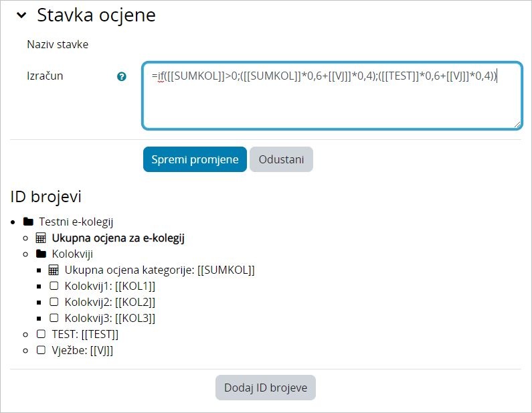532x413 pixels.
Task: Select the Kolokviji category tree item
Action: (72, 254)
